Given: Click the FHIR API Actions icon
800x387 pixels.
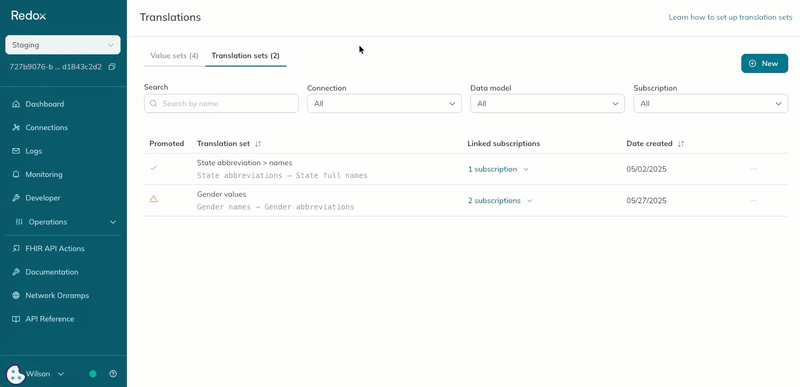Looking at the screenshot, I should 16,249.
